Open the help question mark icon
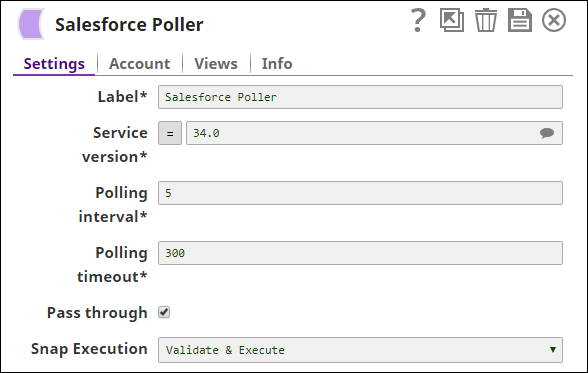 pos(418,21)
